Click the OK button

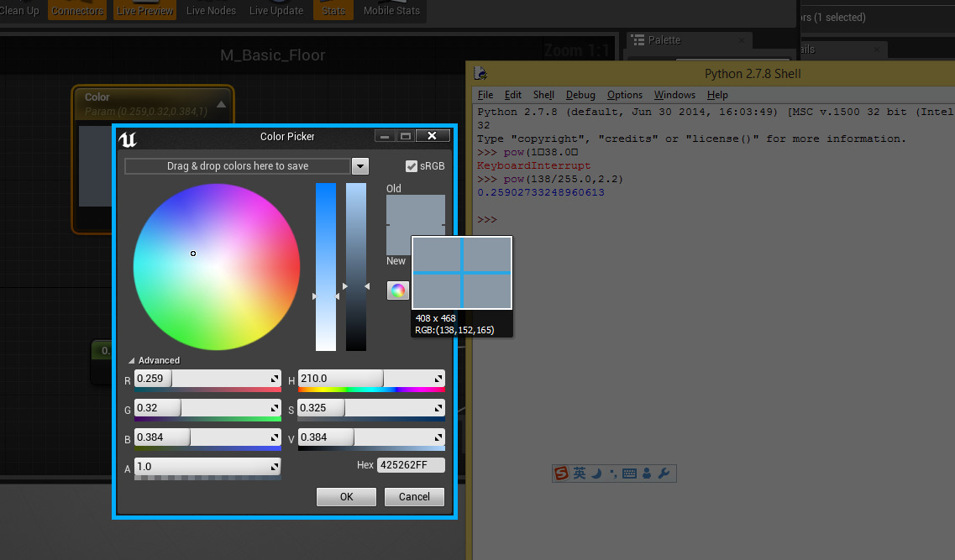(x=346, y=497)
